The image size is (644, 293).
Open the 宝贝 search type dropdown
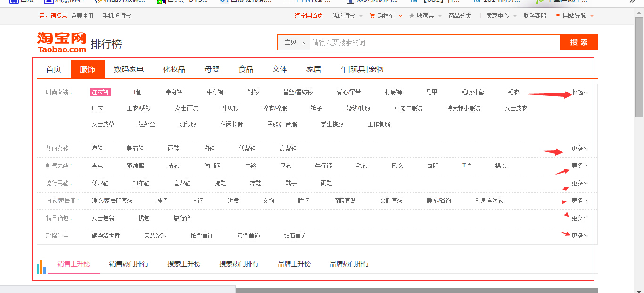click(x=296, y=42)
